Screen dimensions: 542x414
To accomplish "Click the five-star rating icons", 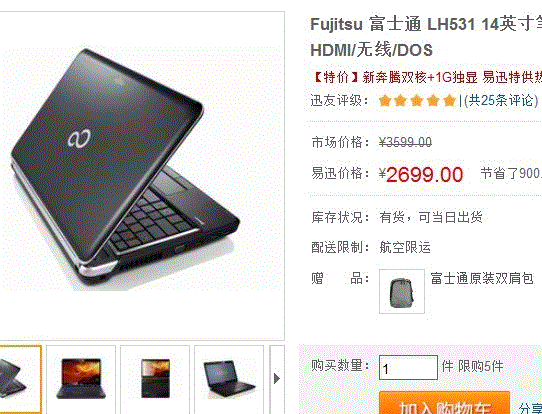I will pos(417,101).
